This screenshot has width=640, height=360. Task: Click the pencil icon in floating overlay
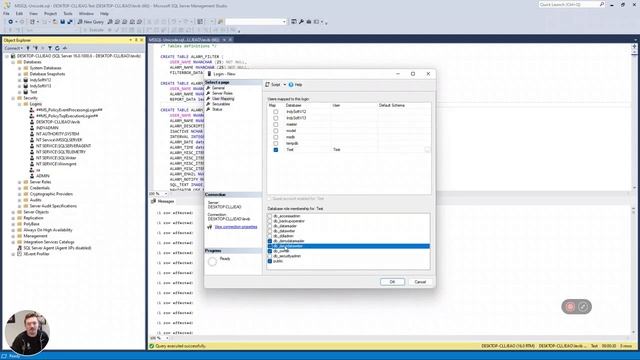pyautogui.click(x=583, y=307)
